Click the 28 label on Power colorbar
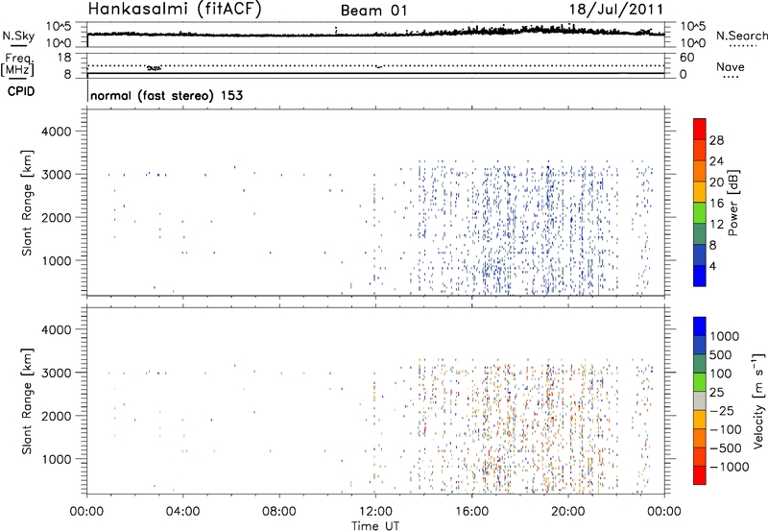768x532 pixels. pyautogui.click(x=716, y=140)
